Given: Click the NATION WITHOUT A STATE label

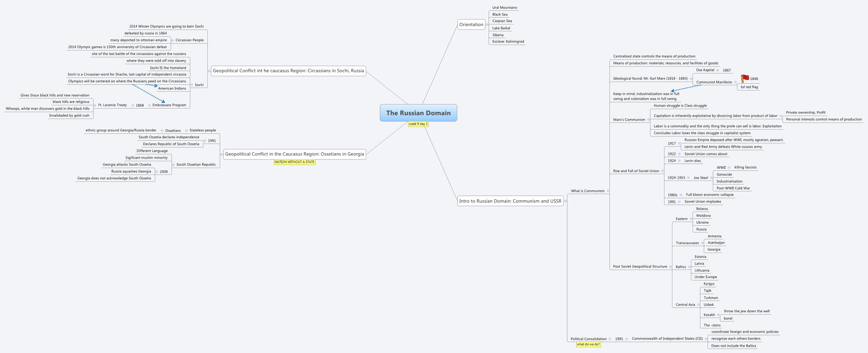Looking at the screenshot, I should point(295,162).
